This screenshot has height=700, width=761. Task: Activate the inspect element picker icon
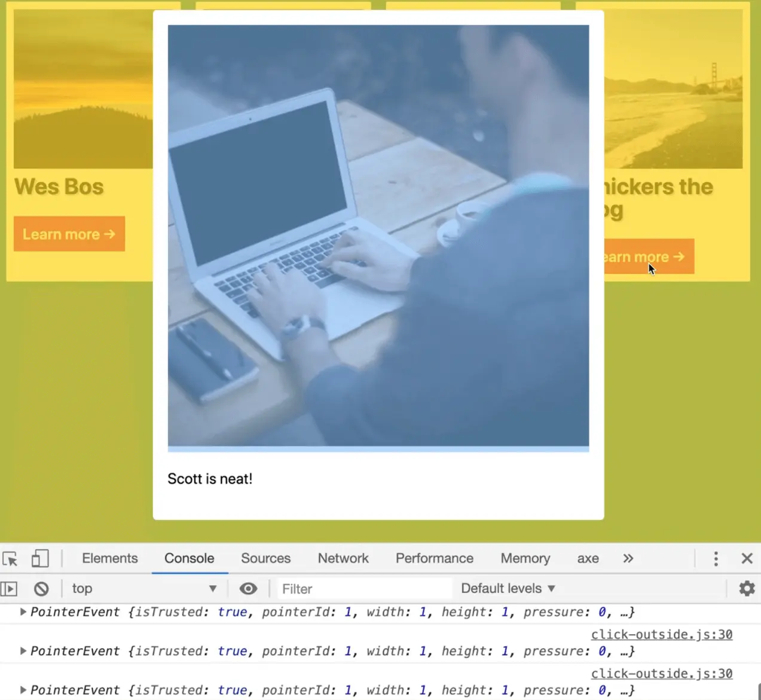(10, 559)
